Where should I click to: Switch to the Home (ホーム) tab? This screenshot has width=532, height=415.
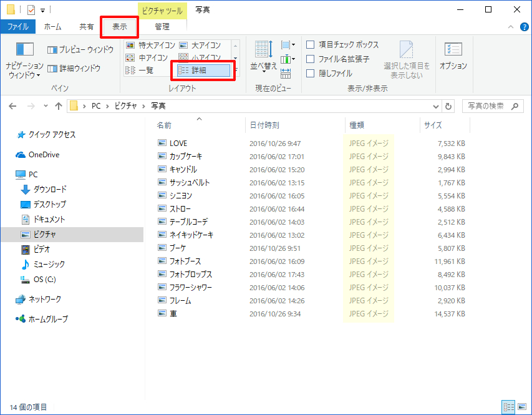52,27
